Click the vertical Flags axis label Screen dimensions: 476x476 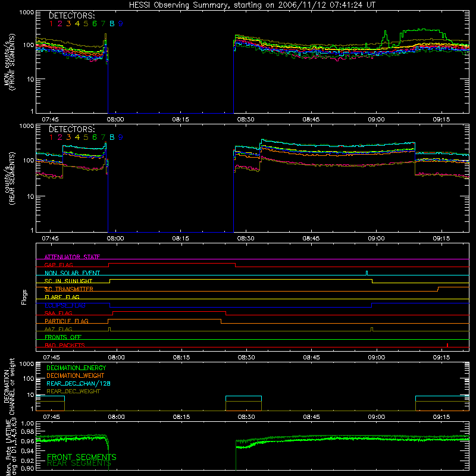coord(24,297)
